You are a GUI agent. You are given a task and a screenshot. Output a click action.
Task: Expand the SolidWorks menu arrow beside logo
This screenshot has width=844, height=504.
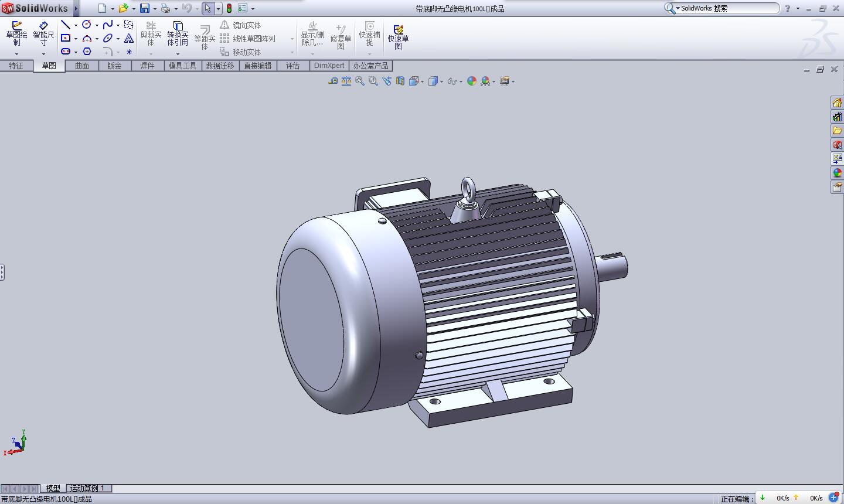pos(76,8)
